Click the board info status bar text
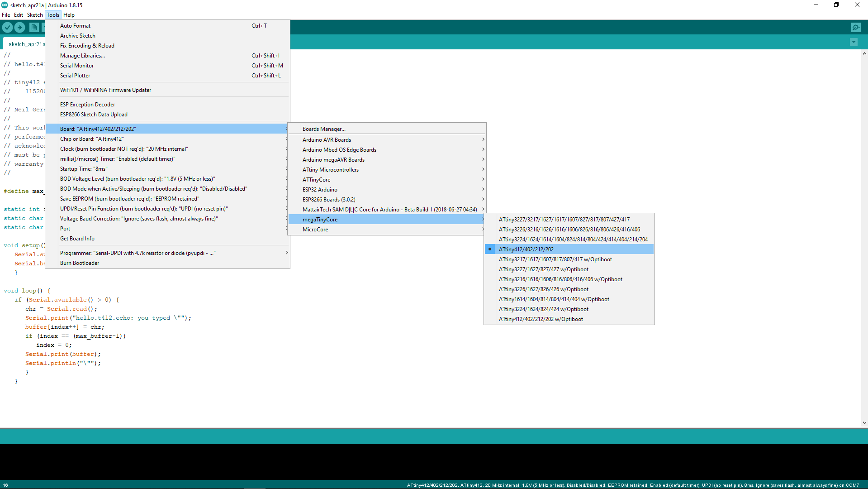The width and height of the screenshot is (868, 489). coord(632,485)
